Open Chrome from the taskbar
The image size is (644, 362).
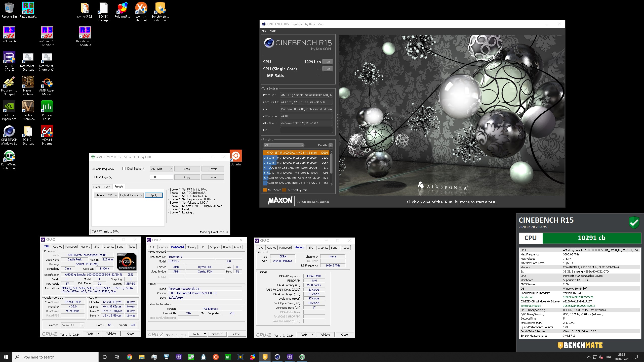129,357
